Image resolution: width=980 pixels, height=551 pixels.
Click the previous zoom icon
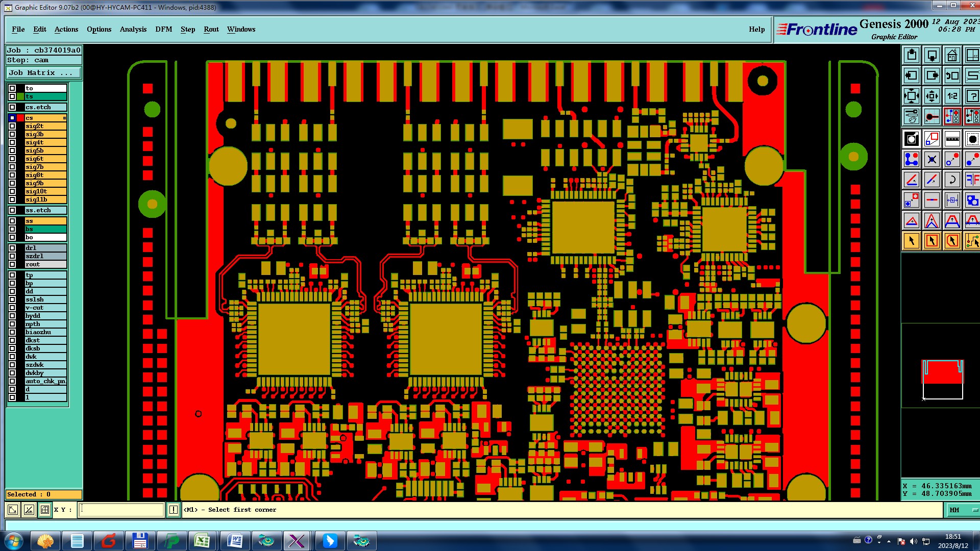[952, 76]
